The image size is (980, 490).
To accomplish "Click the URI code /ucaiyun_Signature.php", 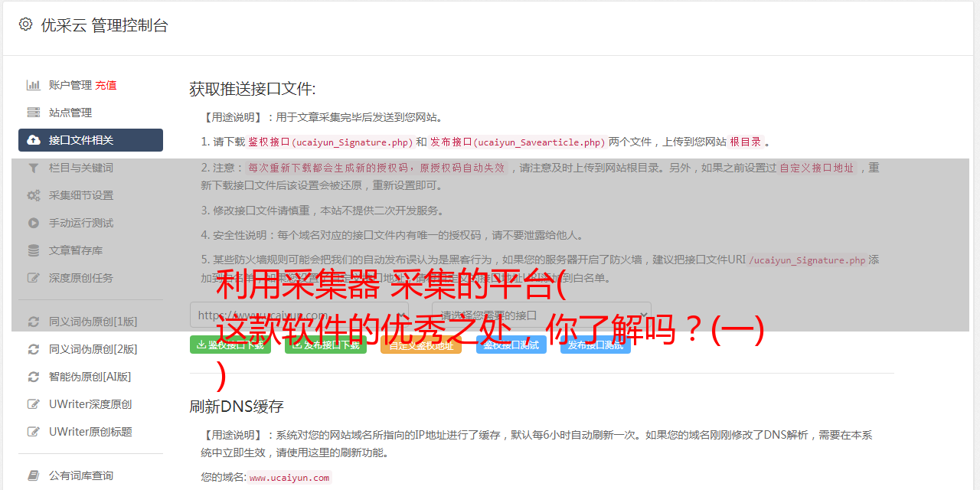I will [x=807, y=260].
